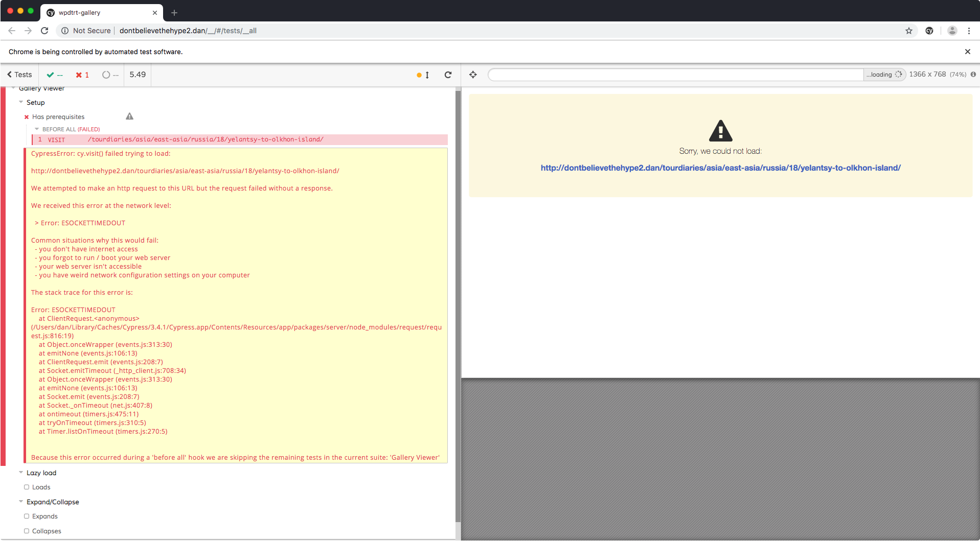Select the Selector Playground crosshair icon
Screen dimensions: 980x541
coord(472,75)
